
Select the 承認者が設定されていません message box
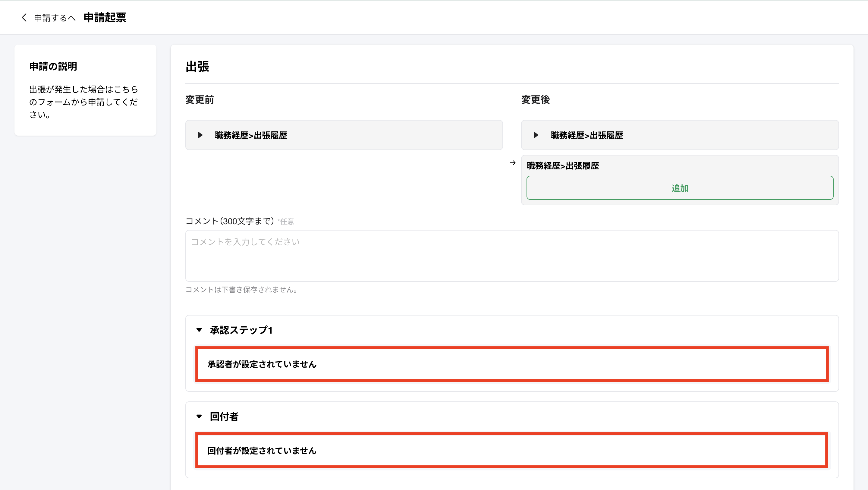tap(511, 364)
